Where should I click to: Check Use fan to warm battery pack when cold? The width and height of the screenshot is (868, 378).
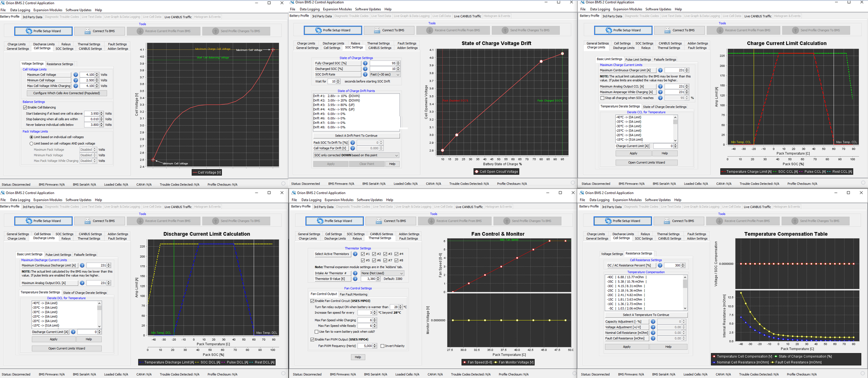pyautogui.click(x=316, y=331)
